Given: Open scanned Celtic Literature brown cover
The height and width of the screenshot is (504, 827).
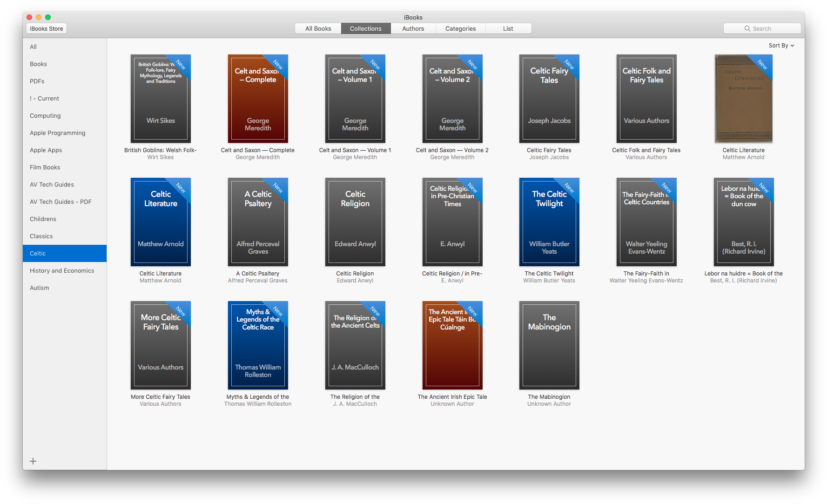Looking at the screenshot, I should [x=743, y=99].
